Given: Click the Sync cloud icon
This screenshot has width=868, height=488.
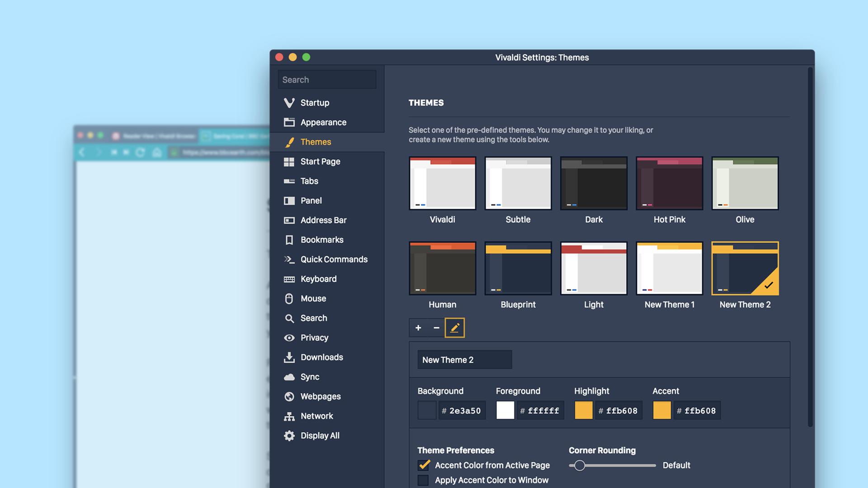Looking at the screenshot, I should pos(289,377).
